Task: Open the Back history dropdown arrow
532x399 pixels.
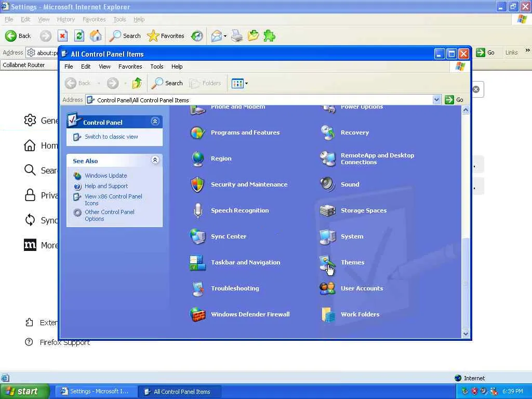Action: pos(99,83)
